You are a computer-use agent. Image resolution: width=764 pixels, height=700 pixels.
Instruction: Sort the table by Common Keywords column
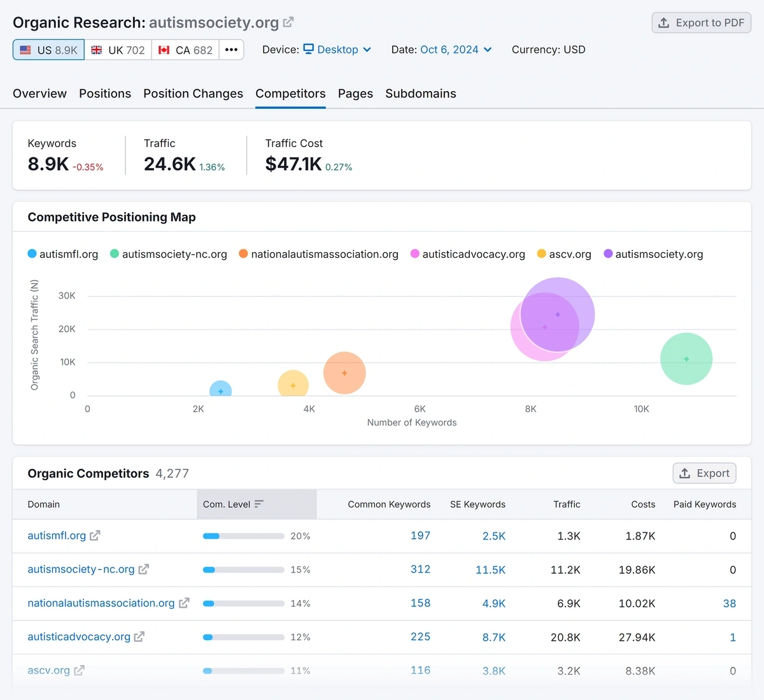(389, 504)
